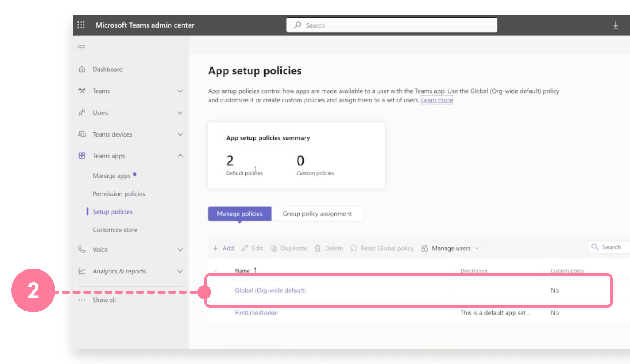Open Customize store in sidebar

click(115, 230)
